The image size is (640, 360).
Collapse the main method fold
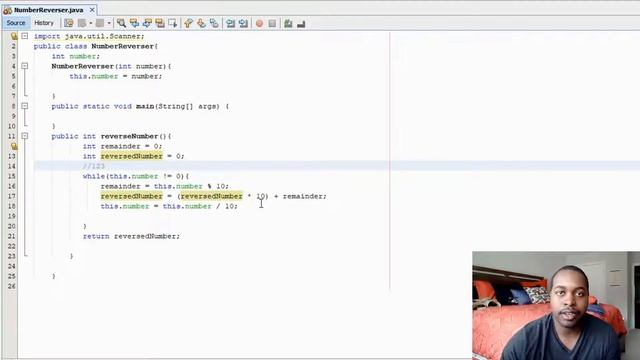click(x=25, y=106)
